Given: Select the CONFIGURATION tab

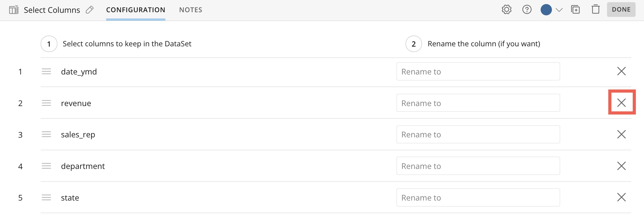Looking at the screenshot, I should click(136, 10).
